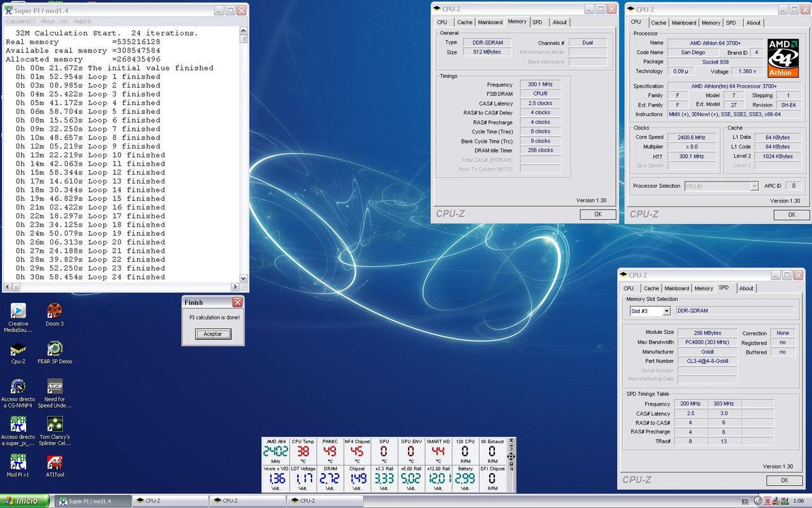Click the Super PI scrollbar down arrow
Screen dimensions: 812x508
[x=244, y=278]
